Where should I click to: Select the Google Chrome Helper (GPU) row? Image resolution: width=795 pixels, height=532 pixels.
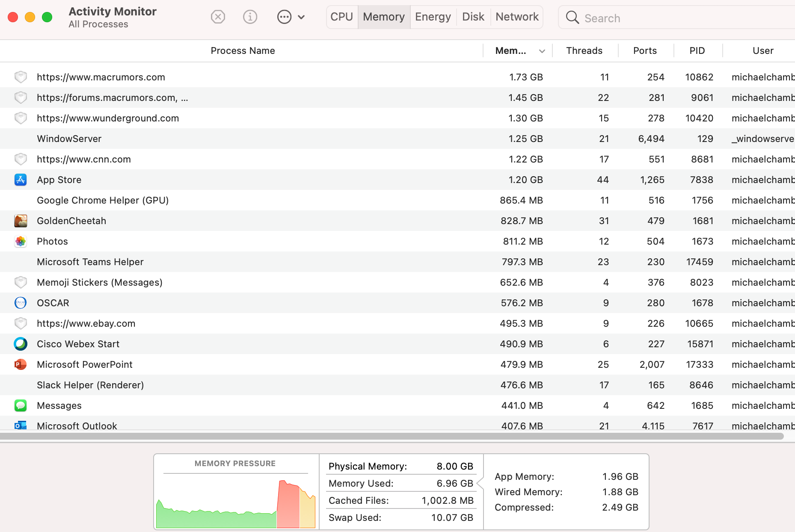(397, 200)
